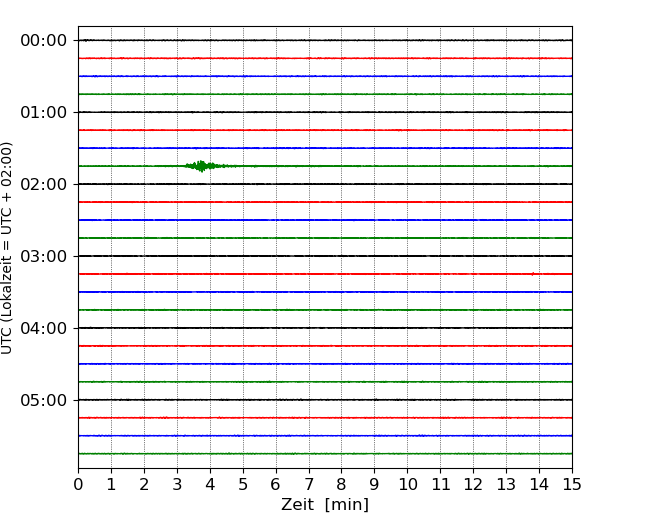
Task: Click the seismic event burst on the green trace
Action: pos(202,166)
